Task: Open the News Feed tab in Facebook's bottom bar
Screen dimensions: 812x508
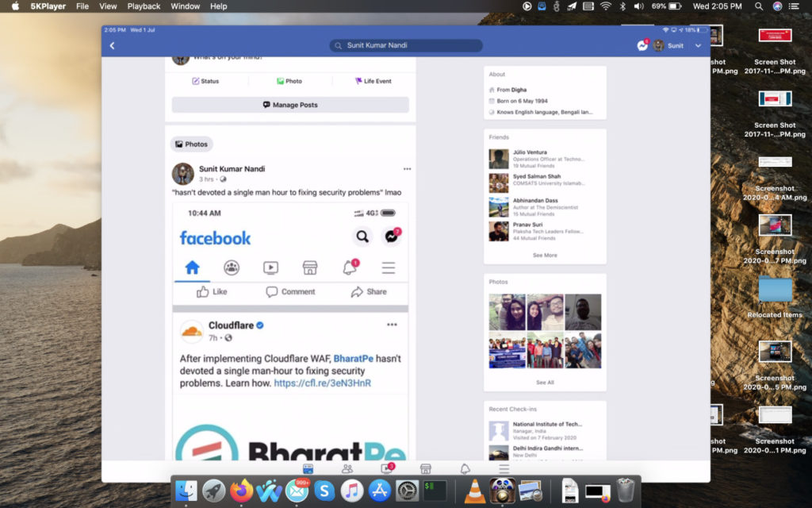Action: click(308, 468)
